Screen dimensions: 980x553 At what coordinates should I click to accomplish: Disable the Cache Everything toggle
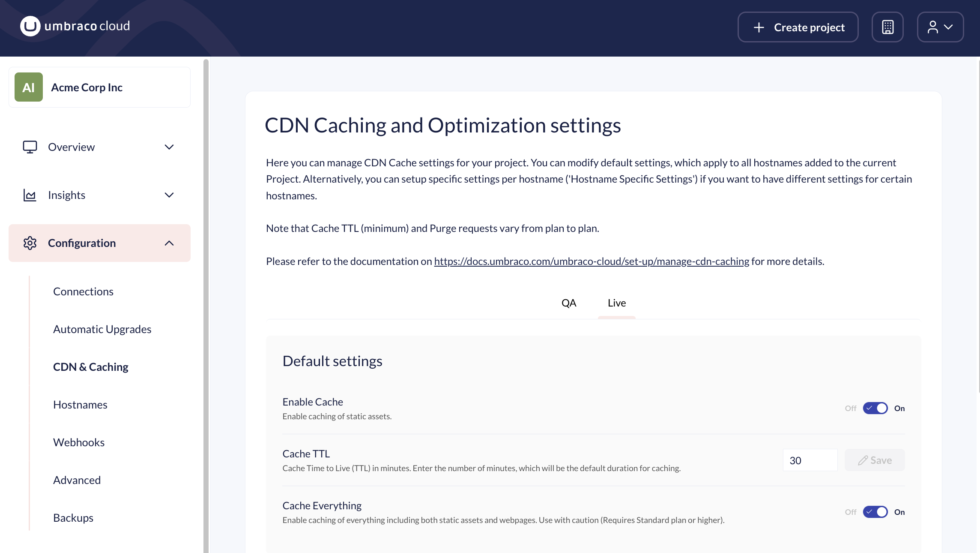pos(875,512)
